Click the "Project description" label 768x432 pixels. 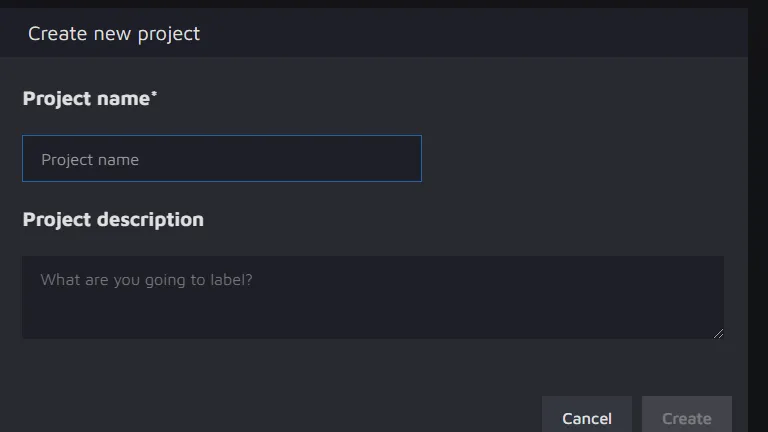click(113, 220)
